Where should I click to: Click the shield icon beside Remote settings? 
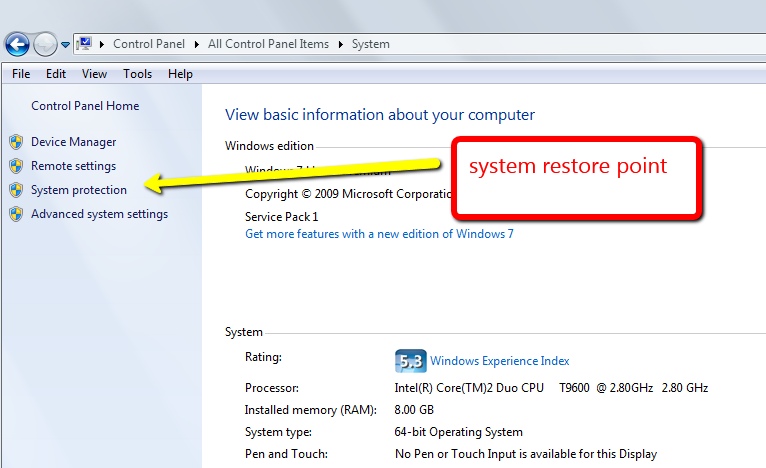click(15, 166)
